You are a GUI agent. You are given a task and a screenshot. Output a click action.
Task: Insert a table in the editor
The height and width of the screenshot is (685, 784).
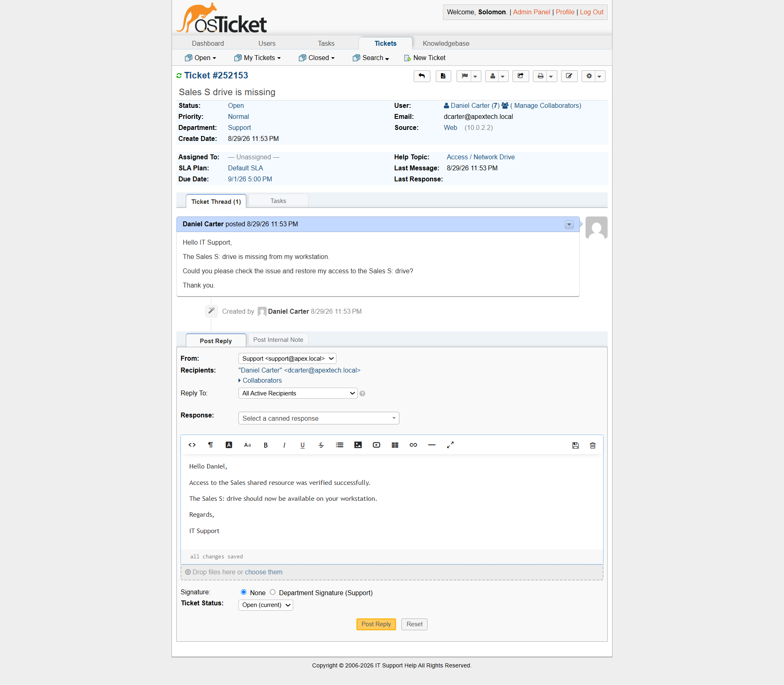[x=395, y=445]
